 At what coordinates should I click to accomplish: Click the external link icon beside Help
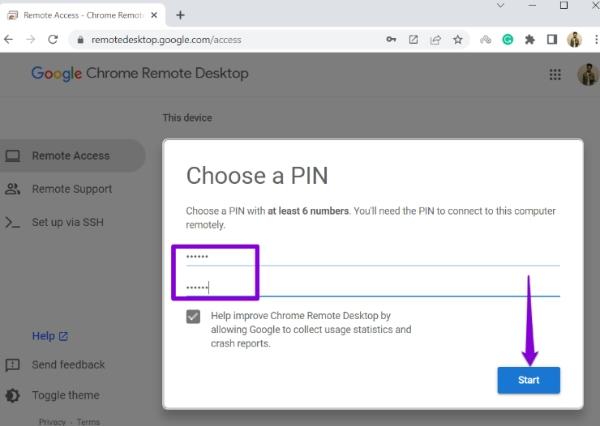point(63,336)
